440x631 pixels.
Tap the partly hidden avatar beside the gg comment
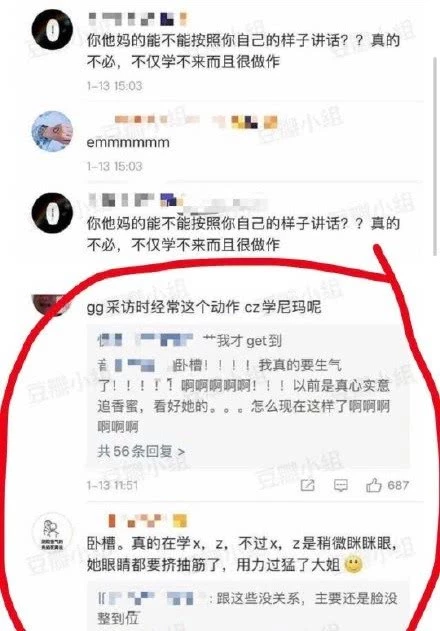click(50, 304)
